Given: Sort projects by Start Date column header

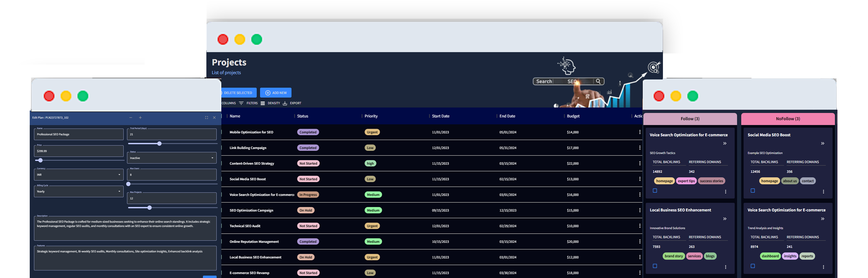Looking at the screenshot, I should click(x=441, y=116).
